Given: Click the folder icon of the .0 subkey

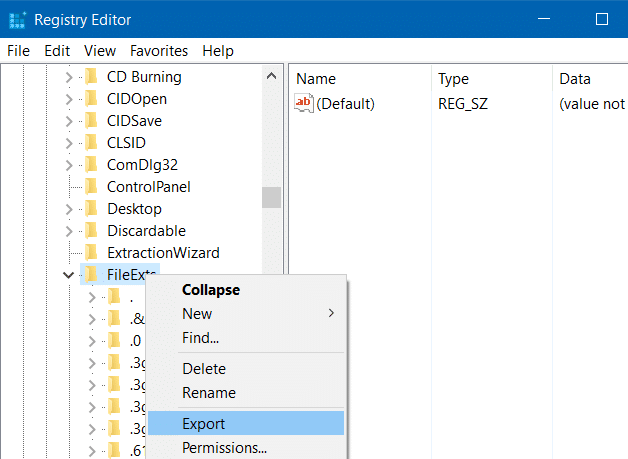Looking at the screenshot, I should [x=115, y=340].
